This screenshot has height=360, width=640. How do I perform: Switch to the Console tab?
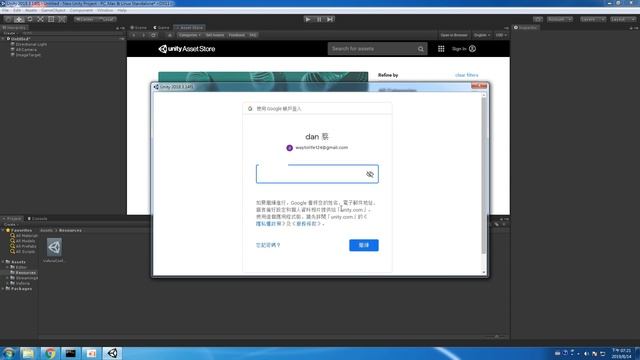pyautogui.click(x=38, y=219)
